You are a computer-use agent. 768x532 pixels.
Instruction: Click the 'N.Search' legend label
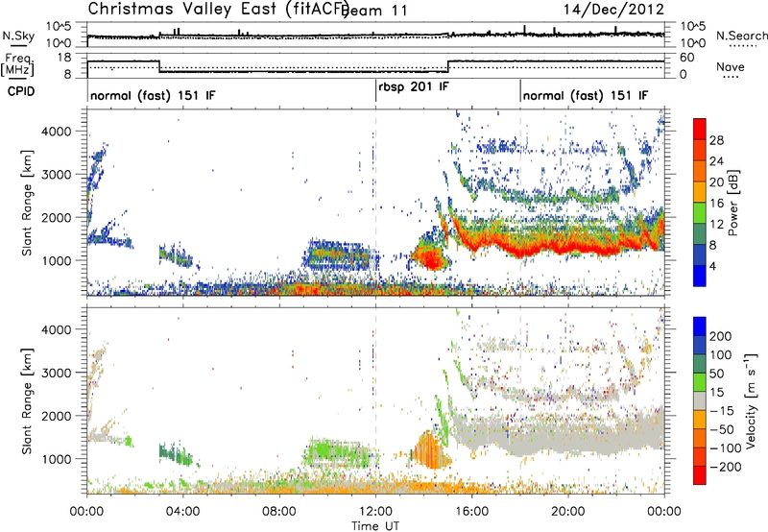pyautogui.click(x=742, y=36)
